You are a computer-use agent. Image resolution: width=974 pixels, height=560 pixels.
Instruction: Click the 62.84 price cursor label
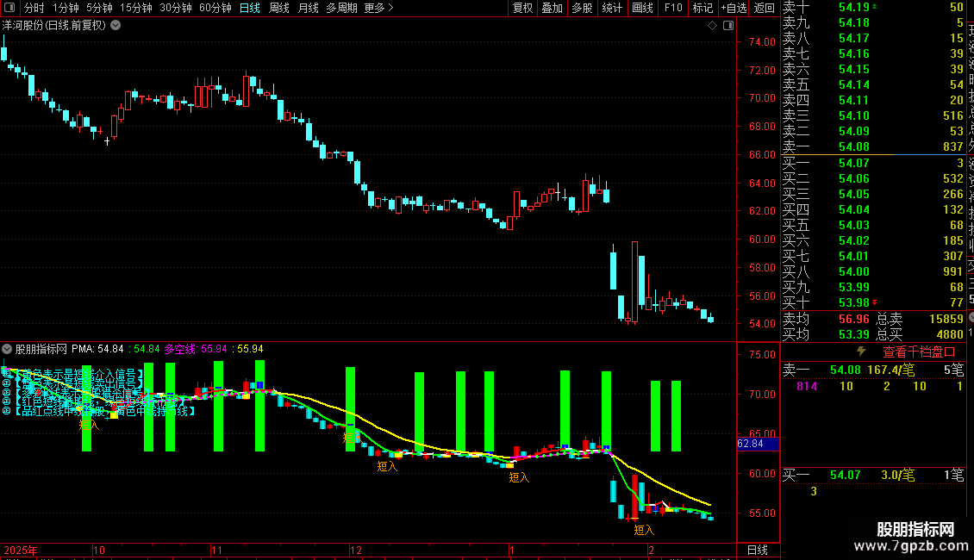pos(751,444)
